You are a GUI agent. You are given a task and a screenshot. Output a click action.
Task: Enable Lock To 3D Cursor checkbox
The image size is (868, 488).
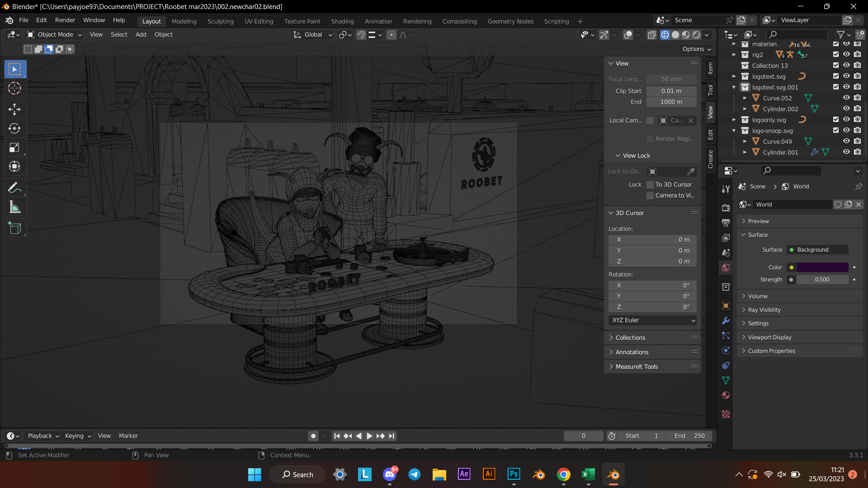[650, 184]
